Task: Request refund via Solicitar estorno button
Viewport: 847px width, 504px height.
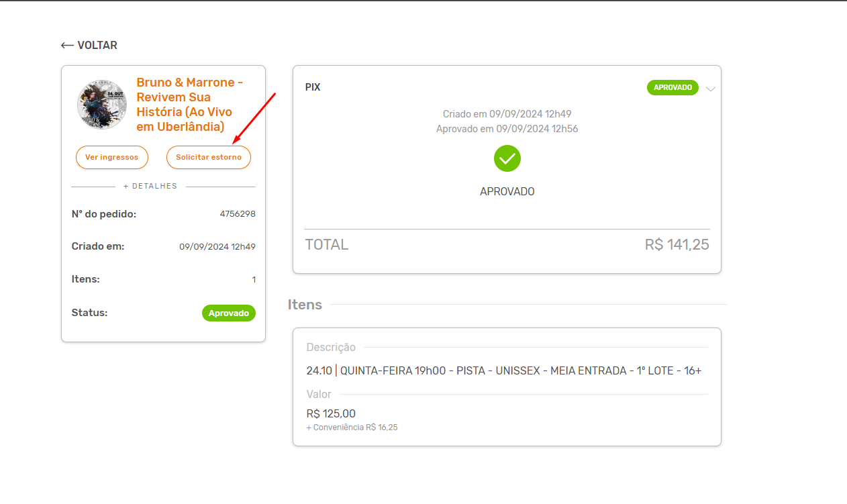Action: click(x=209, y=157)
